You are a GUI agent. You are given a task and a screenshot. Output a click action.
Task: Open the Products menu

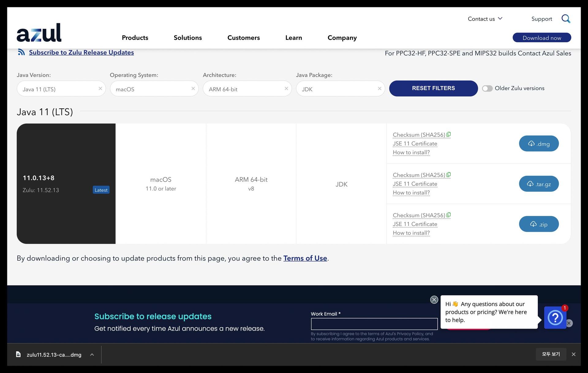pyautogui.click(x=135, y=38)
